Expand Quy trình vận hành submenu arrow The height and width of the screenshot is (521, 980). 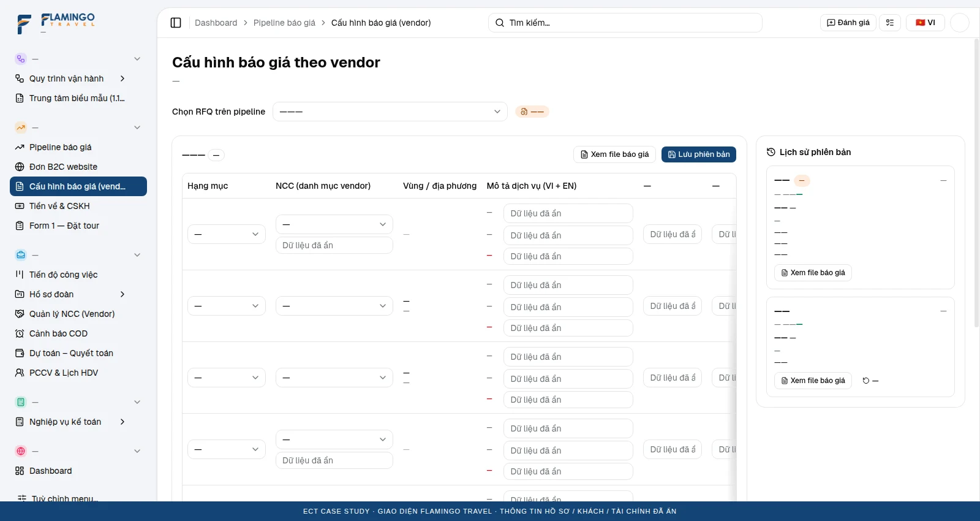click(x=123, y=78)
